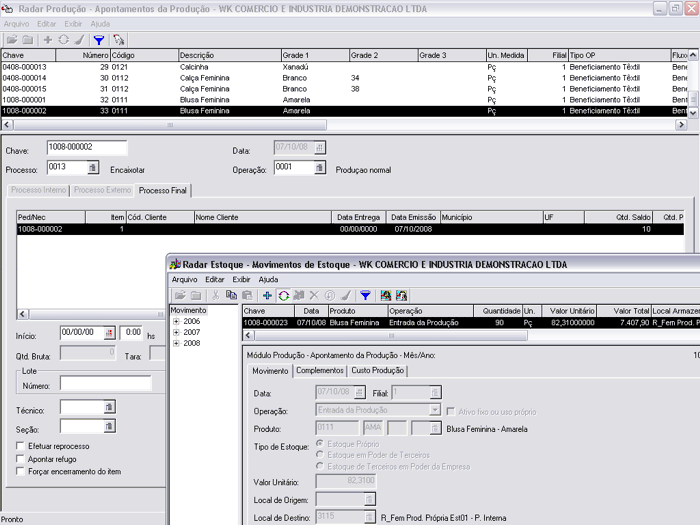700x525 pixels.
Task: Click the filter funnel in Radar Produção toolbar
Action: pyautogui.click(x=99, y=40)
